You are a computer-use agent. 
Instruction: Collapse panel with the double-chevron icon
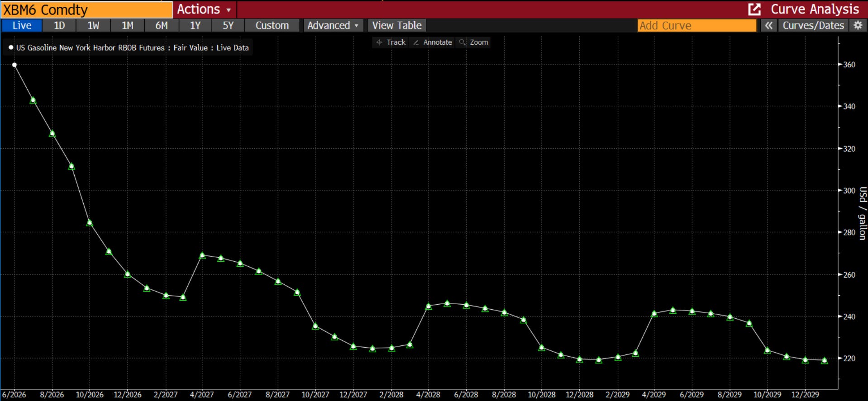tap(768, 25)
